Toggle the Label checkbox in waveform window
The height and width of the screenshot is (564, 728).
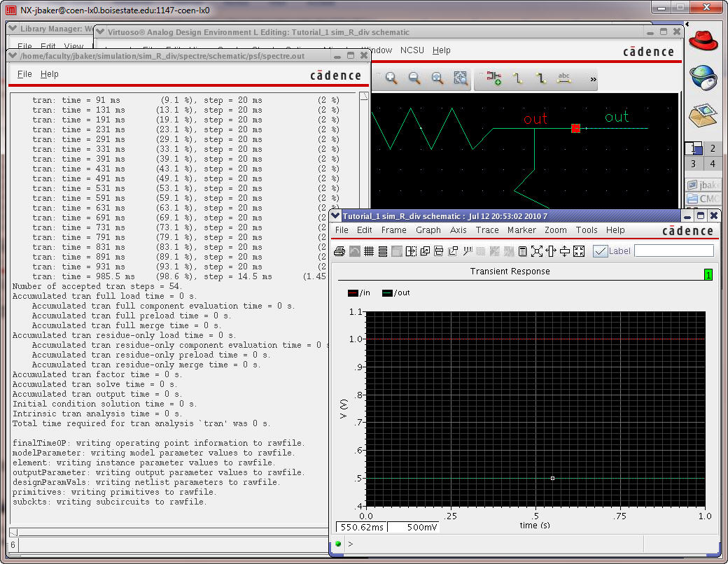(600, 251)
